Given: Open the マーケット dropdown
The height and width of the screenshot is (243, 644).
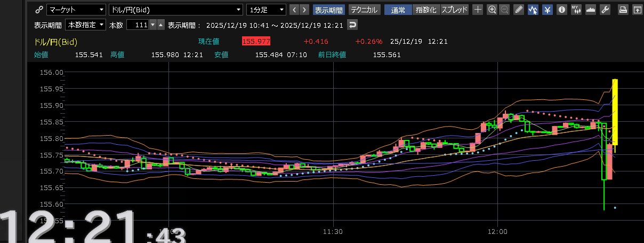Looking at the screenshot, I should click(76, 10).
